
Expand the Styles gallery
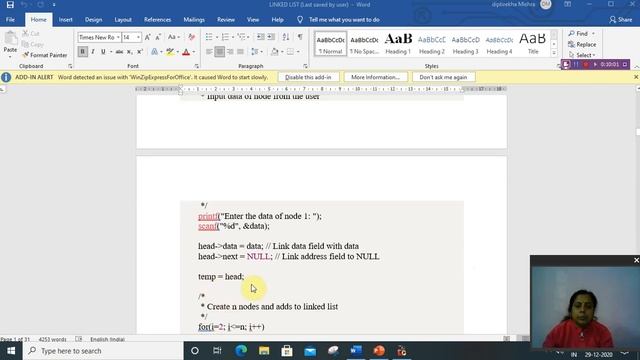(554, 53)
